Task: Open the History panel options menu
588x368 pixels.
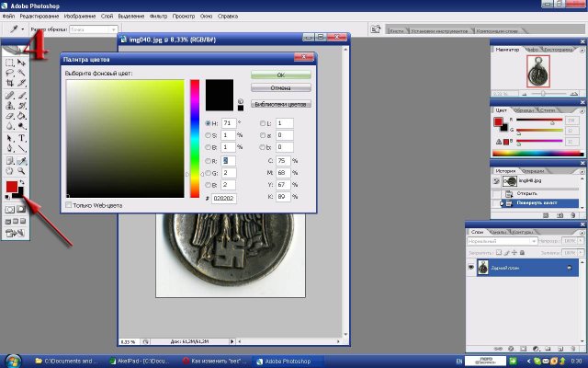Action: click(582, 171)
